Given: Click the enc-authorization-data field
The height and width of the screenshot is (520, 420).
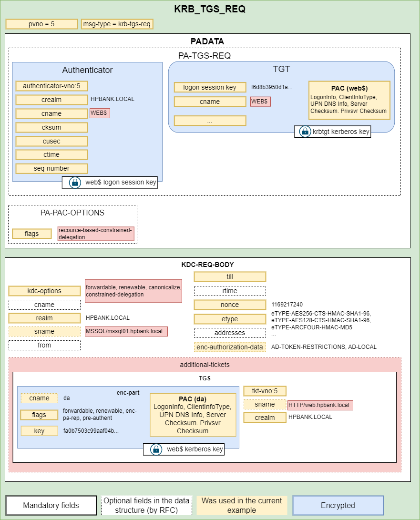Looking at the screenshot, I should pos(230,347).
